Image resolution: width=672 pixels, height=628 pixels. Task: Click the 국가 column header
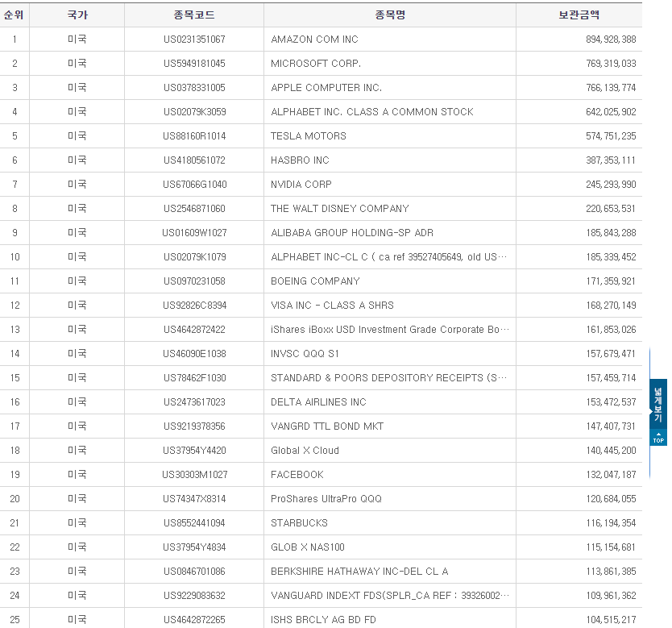77,15
